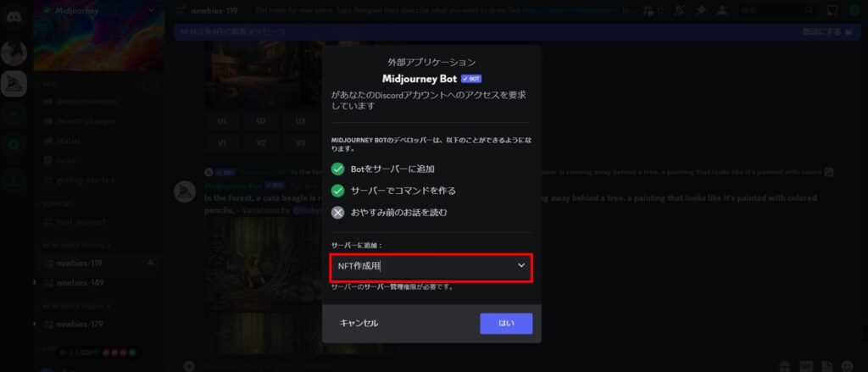Click the emoji picker icon
This screenshot has width=868, height=372.
click(847, 366)
